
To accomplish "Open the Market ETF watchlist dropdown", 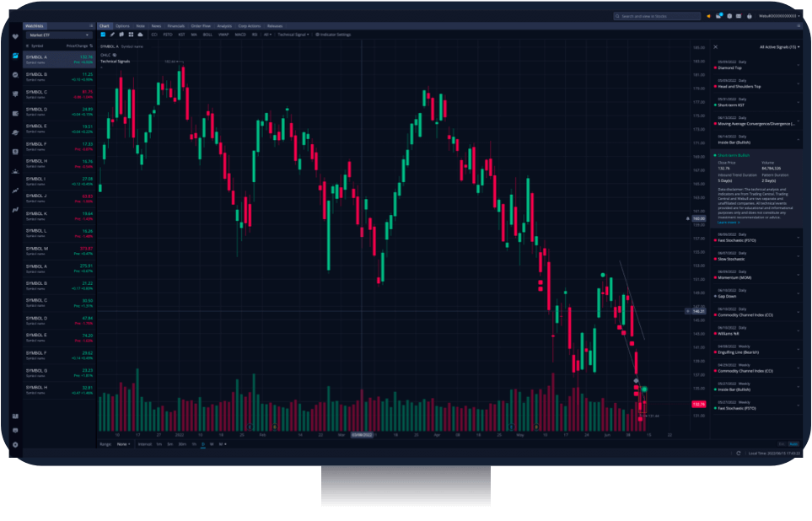I will pyautogui.click(x=59, y=35).
